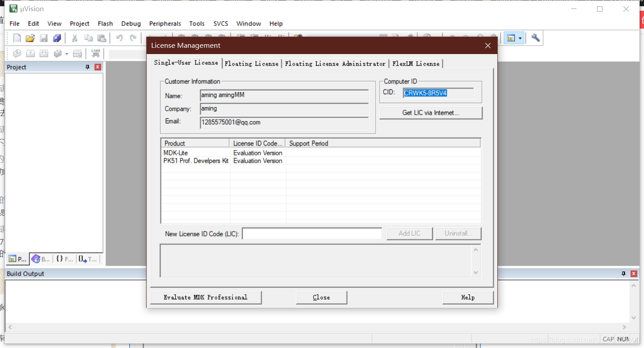The width and height of the screenshot is (644, 348).
Task: Click the Save floppy disk icon
Action: 43,38
